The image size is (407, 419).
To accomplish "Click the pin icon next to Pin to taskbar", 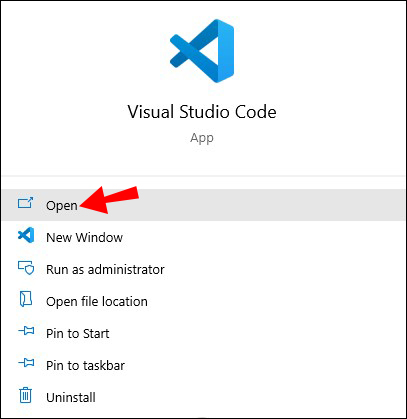I will (26, 363).
